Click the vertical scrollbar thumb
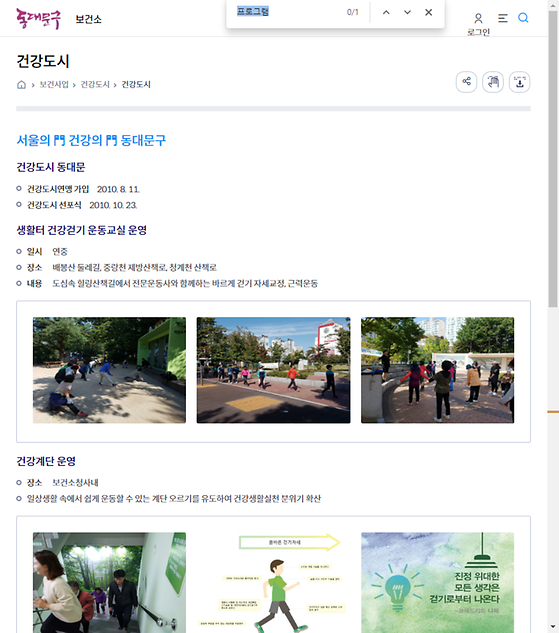The width and height of the screenshot is (559, 633). point(553,159)
